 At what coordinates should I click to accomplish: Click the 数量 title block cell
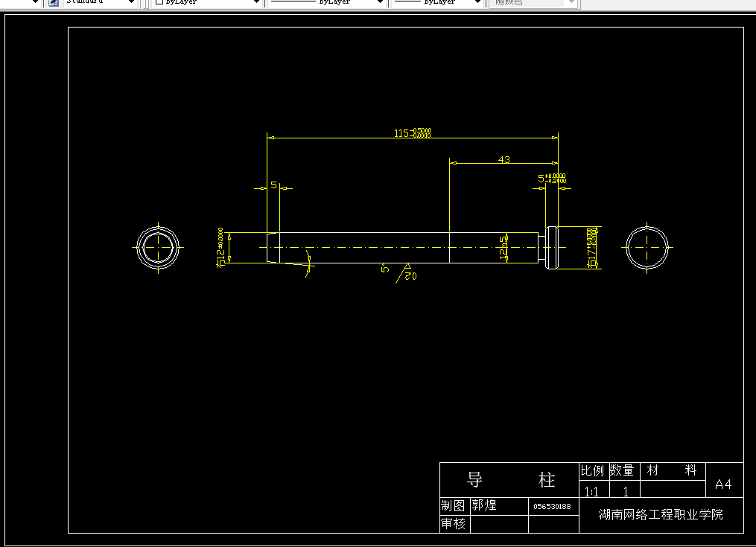click(x=624, y=471)
